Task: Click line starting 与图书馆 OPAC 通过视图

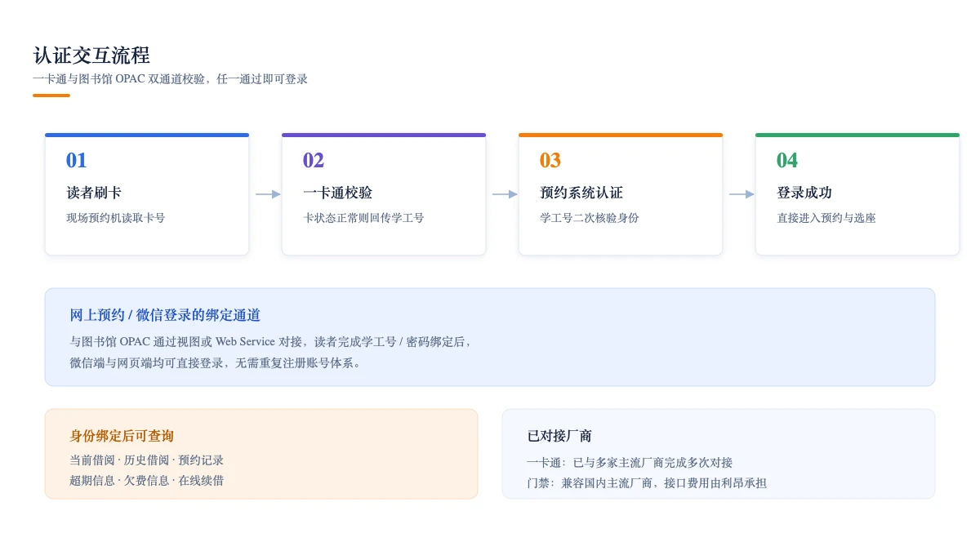Action: pyautogui.click(x=271, y=341)
